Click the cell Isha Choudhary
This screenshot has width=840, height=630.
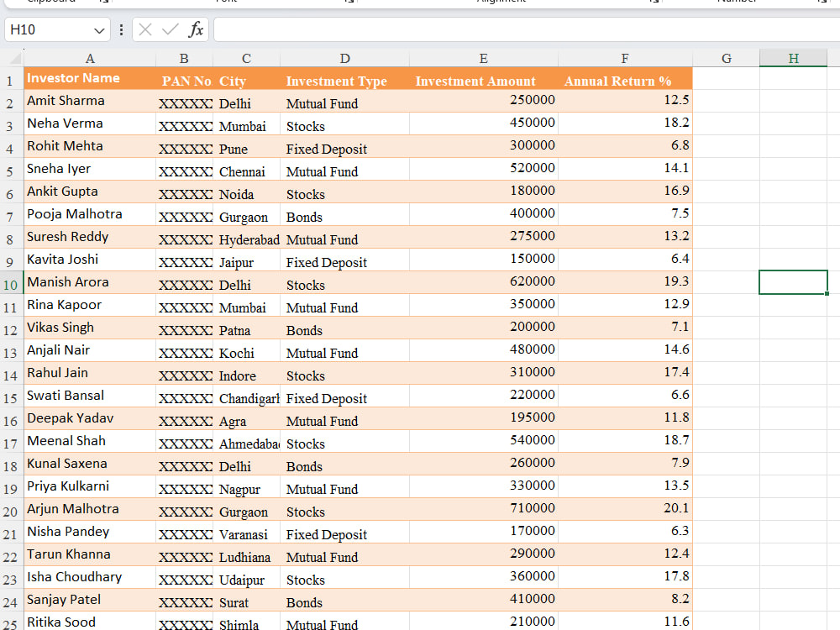click(90, 577)
